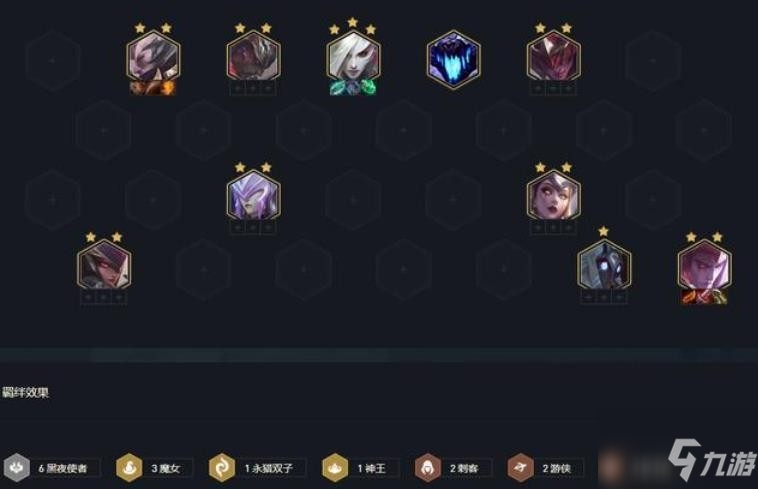
Task: Select the pink-haired champion with orange items
Action: click(704, 265)
